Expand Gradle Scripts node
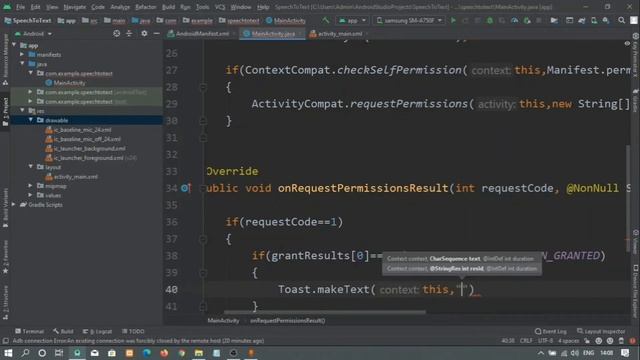The height and width of the screenshot is (360, 640). 14,204
